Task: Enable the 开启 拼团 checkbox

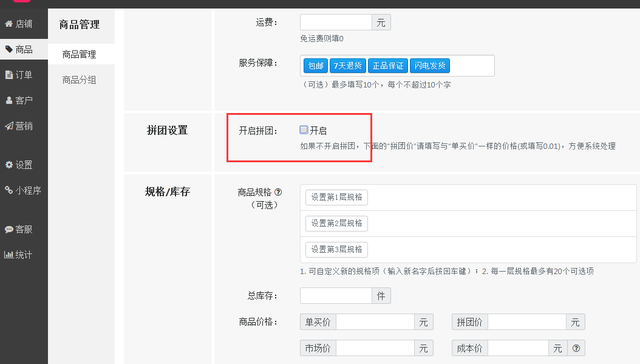Action: (304, 130)
